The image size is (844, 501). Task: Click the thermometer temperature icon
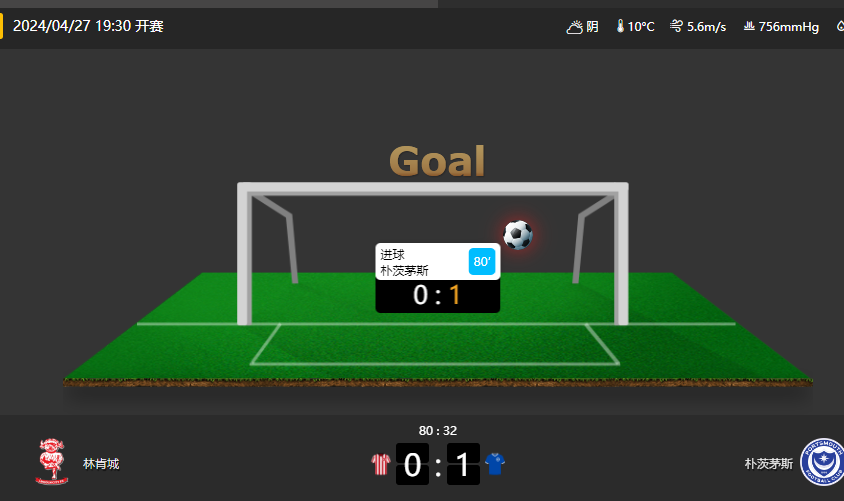[x=620, y=26]
